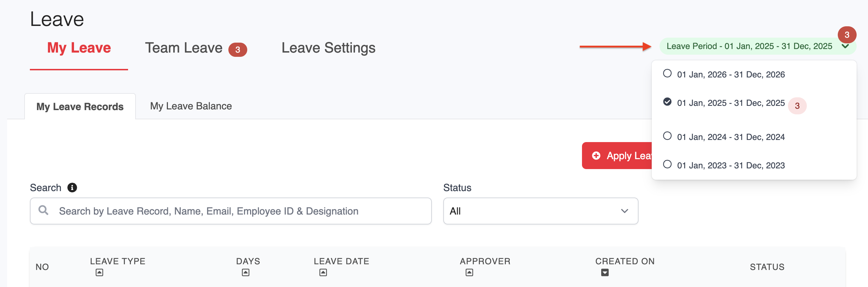Sort by Days column arrow

245,272
